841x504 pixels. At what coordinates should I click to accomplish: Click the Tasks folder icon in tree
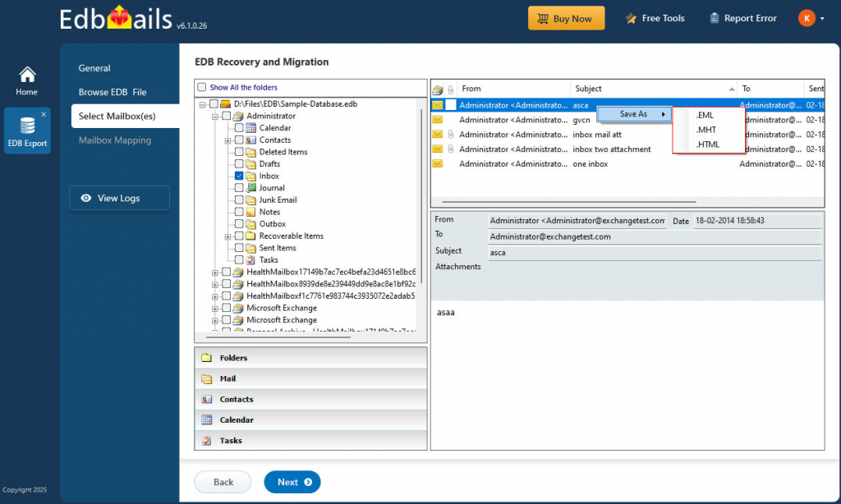250,259
